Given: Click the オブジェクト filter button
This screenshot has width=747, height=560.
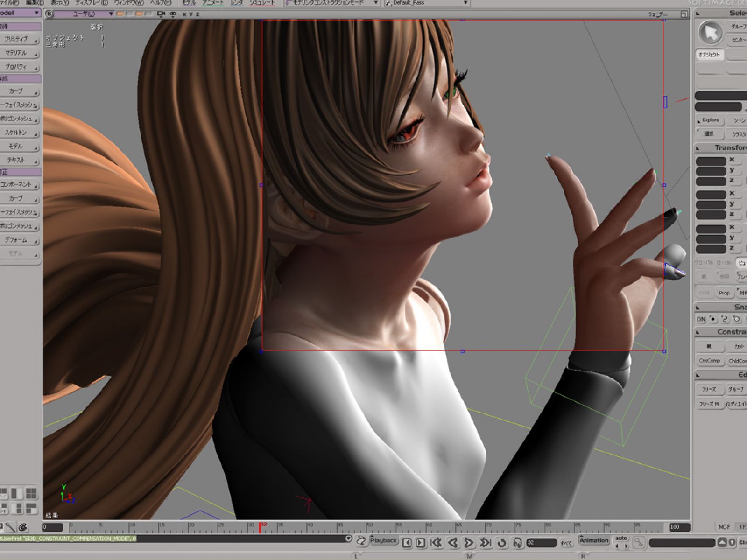Looking at the screenshot, I should (710, 55).
